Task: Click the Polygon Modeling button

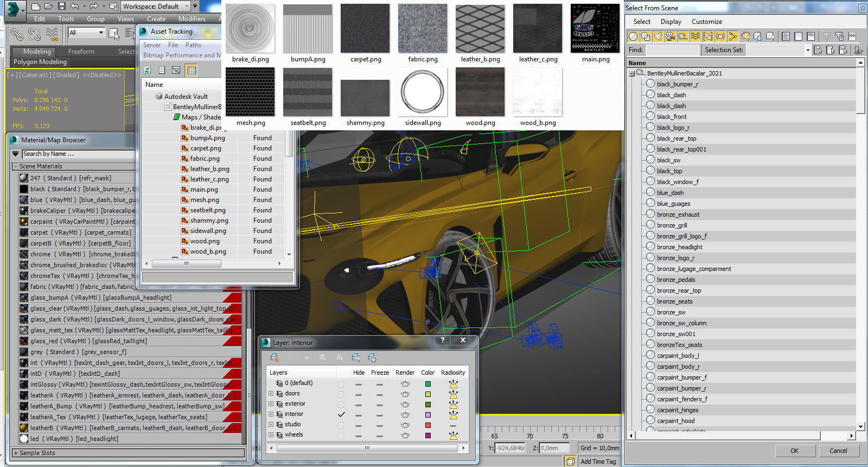Action: (x=40, y=62)
